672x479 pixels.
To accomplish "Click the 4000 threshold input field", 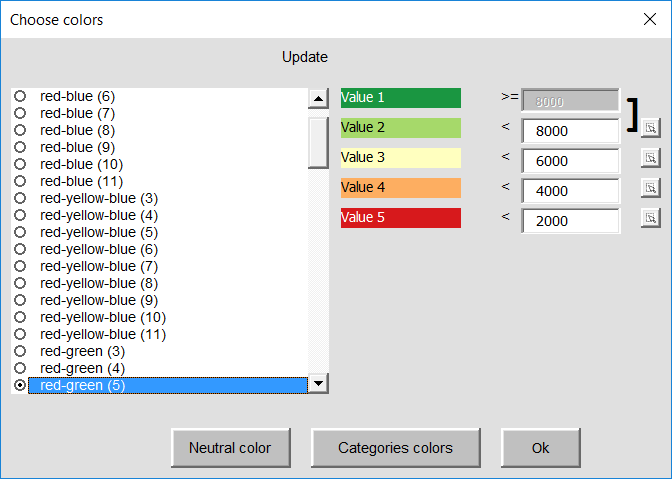I will (570, 191).
